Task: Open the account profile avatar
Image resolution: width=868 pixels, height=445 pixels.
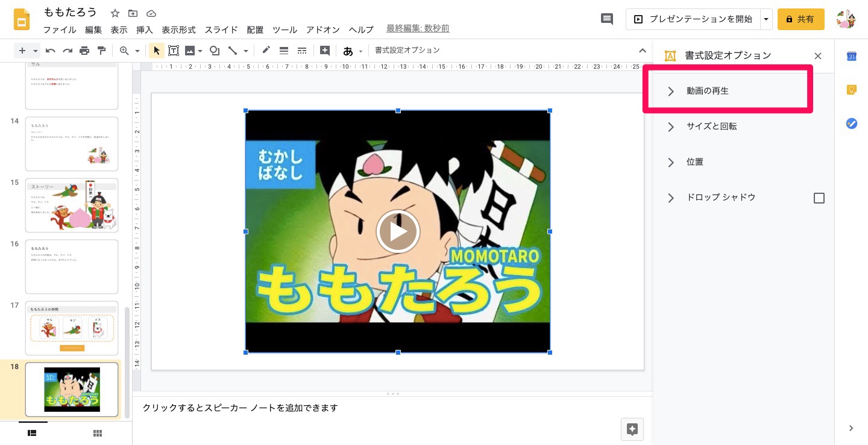Action: click(846, 19)
